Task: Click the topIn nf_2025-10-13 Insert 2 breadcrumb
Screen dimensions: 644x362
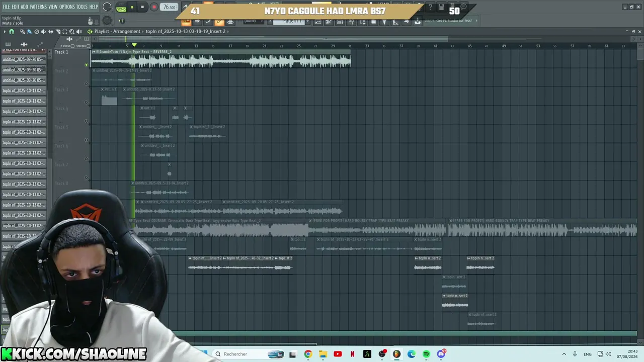Action: tap(185, 31)
